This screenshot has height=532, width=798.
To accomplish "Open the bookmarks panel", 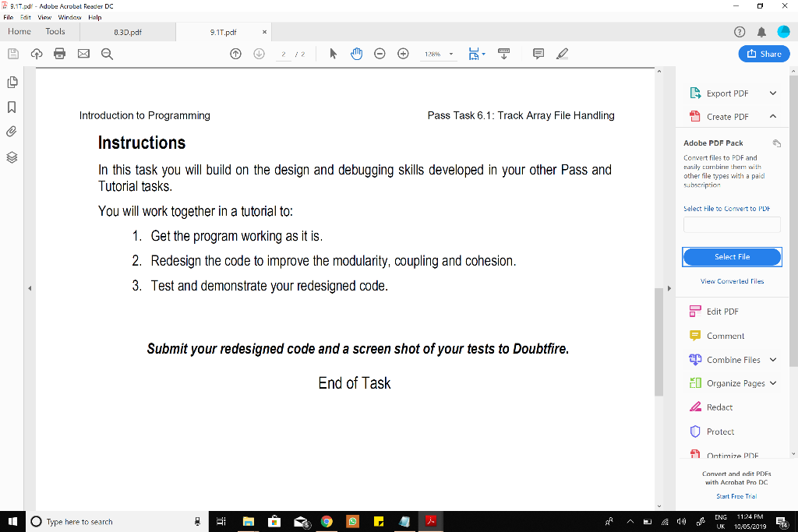I will click(12, 107).
